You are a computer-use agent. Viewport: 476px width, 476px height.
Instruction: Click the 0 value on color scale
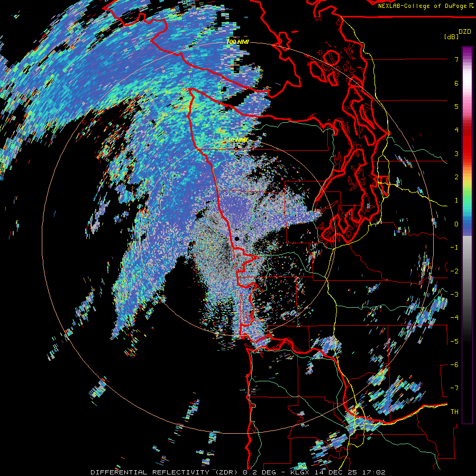coord(456,224)
